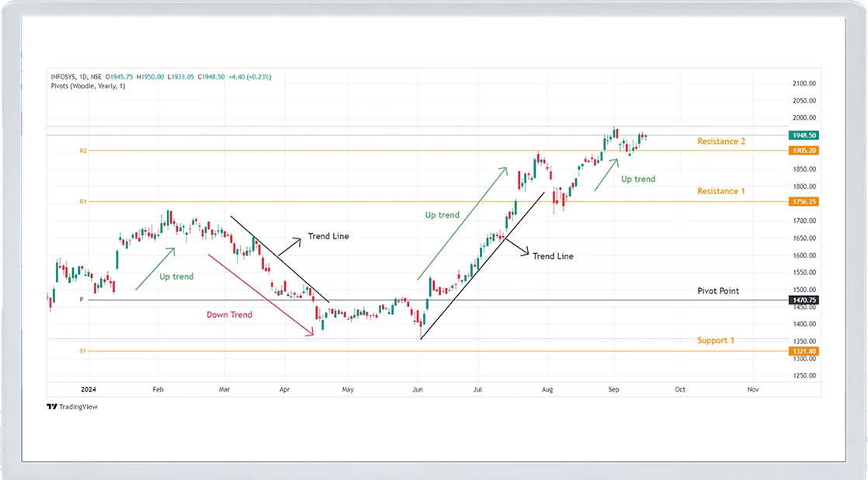
Task: Select the Support 1 text annotation
Action: point(715,340)
